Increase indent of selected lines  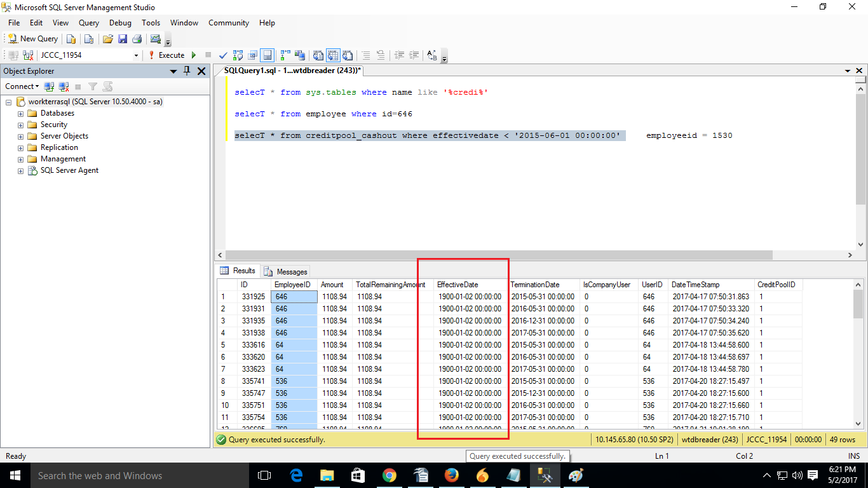pos(414,55)
